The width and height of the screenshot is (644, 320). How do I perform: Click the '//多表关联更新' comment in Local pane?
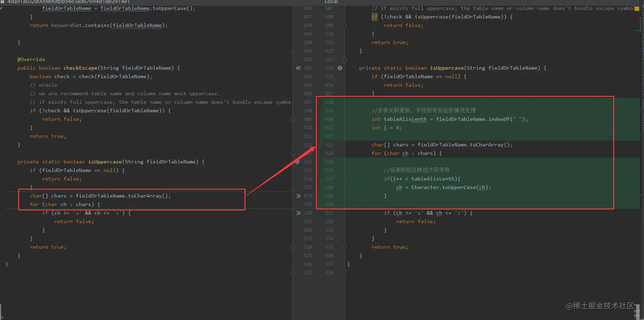pos(424,111)
